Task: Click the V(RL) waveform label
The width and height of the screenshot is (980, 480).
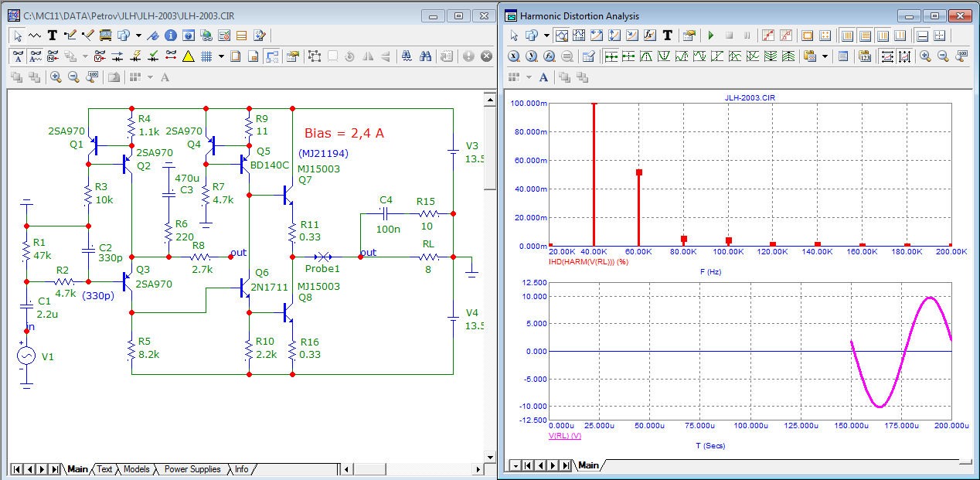Action: (564, 435)
